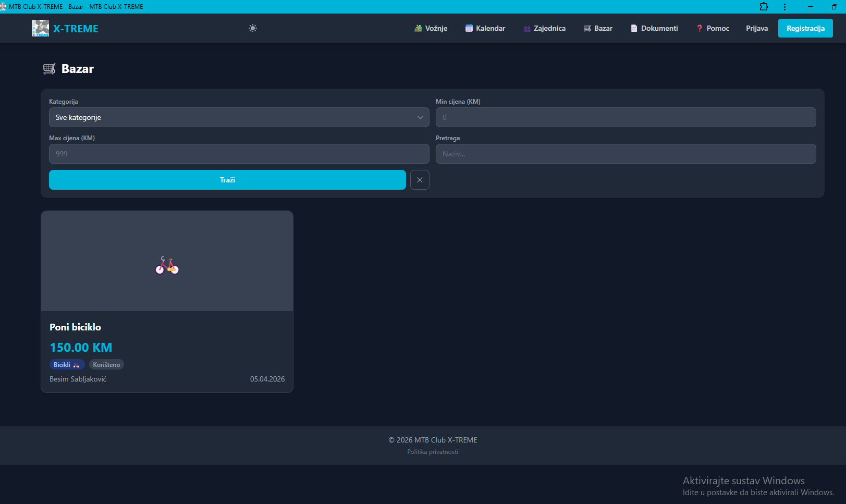
Task: Open the Vožnje menu item
Action: tap(431, 28)
